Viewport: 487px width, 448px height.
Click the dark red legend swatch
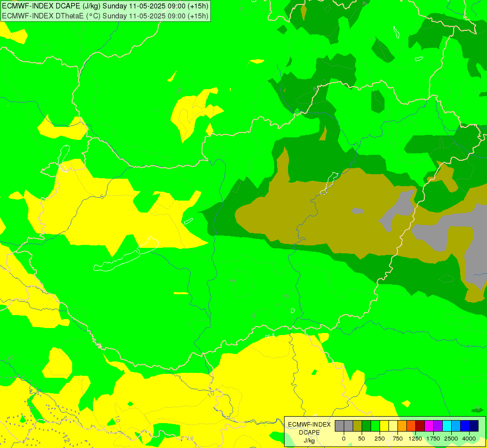click(x=420, y=426)
